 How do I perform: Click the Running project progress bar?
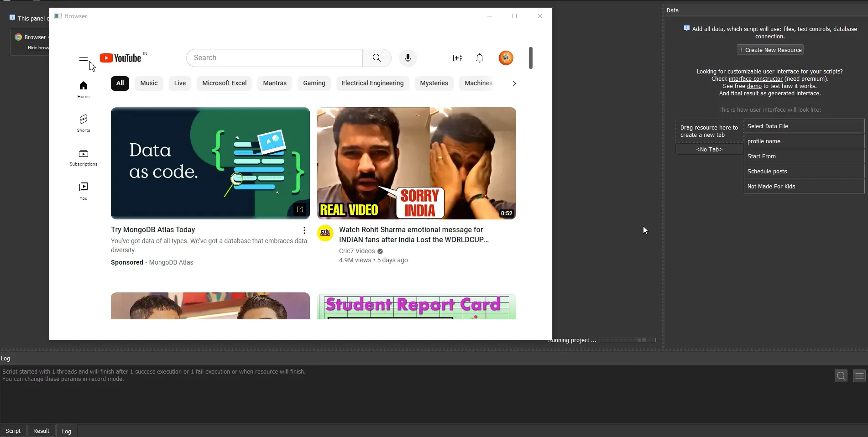pyautogui.click(x=627, y=339)
